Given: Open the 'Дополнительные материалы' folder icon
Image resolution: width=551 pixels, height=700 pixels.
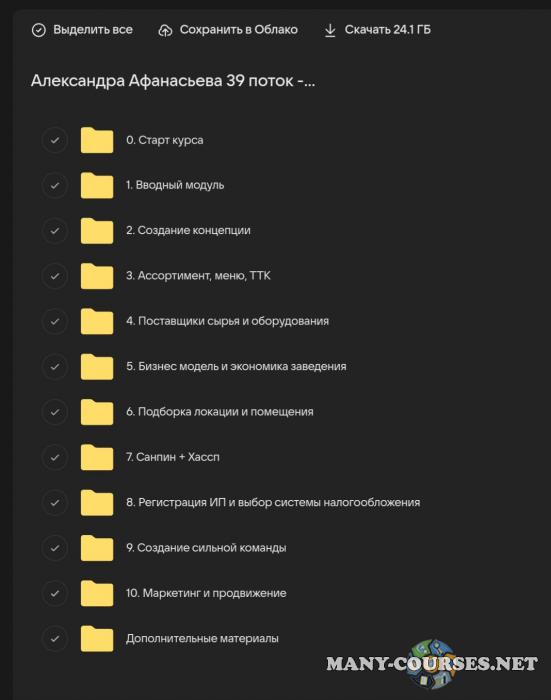Looking at the screenshot, I should coord(97,638).
